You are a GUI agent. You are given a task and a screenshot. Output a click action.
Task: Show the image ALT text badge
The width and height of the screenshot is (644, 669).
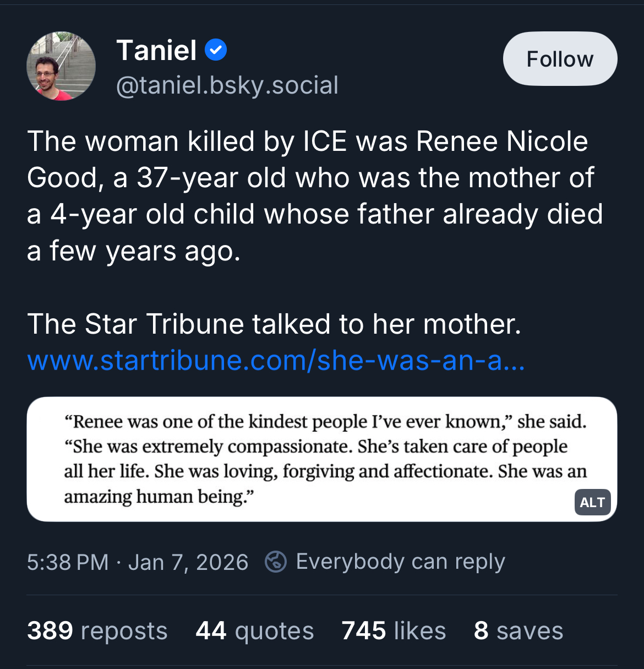tap(592, 502)
